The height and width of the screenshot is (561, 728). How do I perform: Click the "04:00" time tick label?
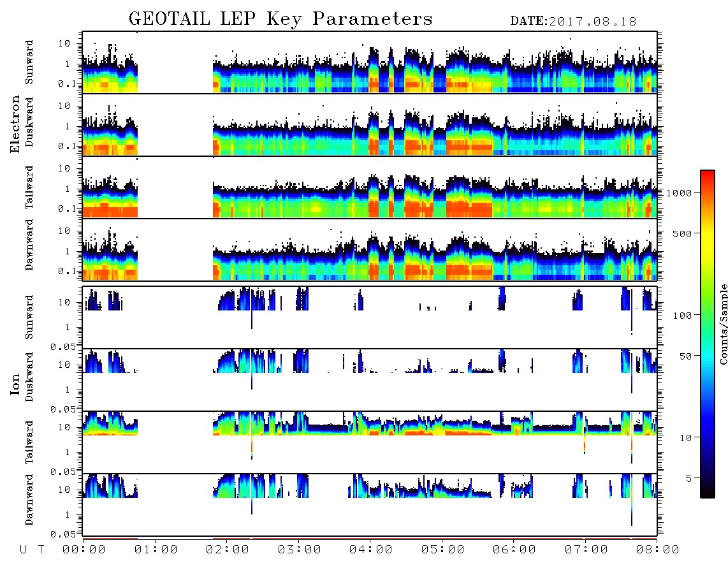tap(371, 550)
